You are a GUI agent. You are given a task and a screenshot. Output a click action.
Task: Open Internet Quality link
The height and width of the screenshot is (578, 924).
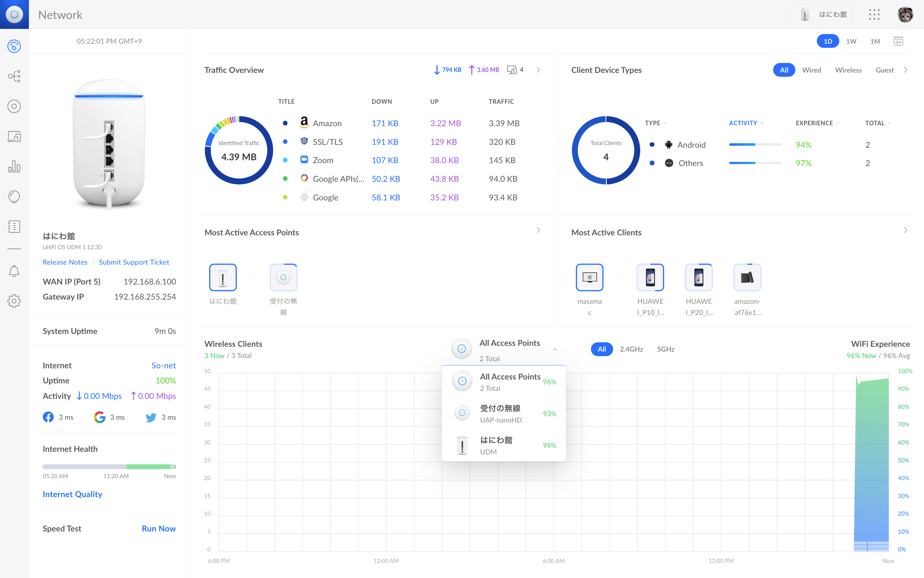(73, 494)
